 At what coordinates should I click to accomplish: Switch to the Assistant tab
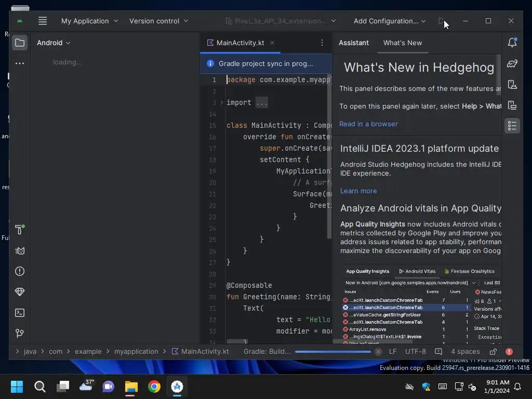pos(353,43)
